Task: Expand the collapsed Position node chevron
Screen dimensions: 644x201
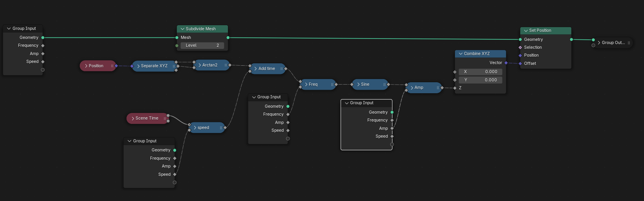Action: (86, 66)
